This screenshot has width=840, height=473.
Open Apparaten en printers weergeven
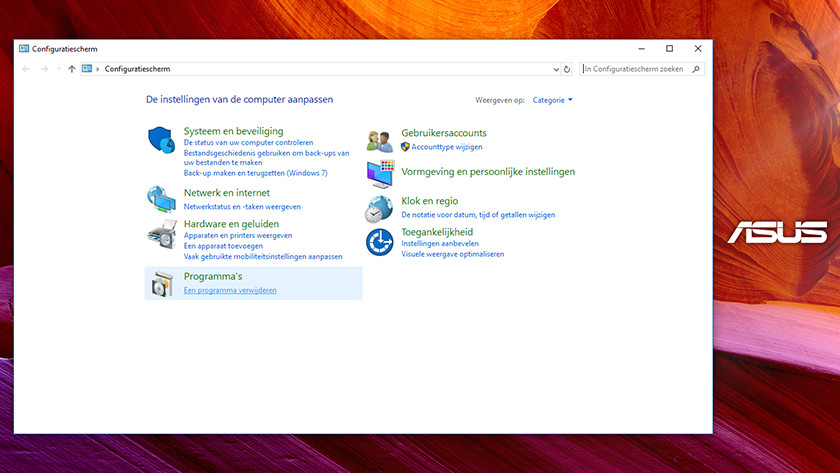238,235
